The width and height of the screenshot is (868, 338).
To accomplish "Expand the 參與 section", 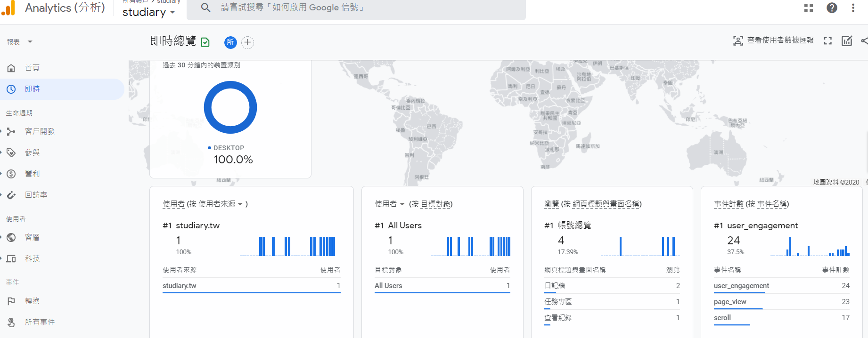I will (33, 153).
